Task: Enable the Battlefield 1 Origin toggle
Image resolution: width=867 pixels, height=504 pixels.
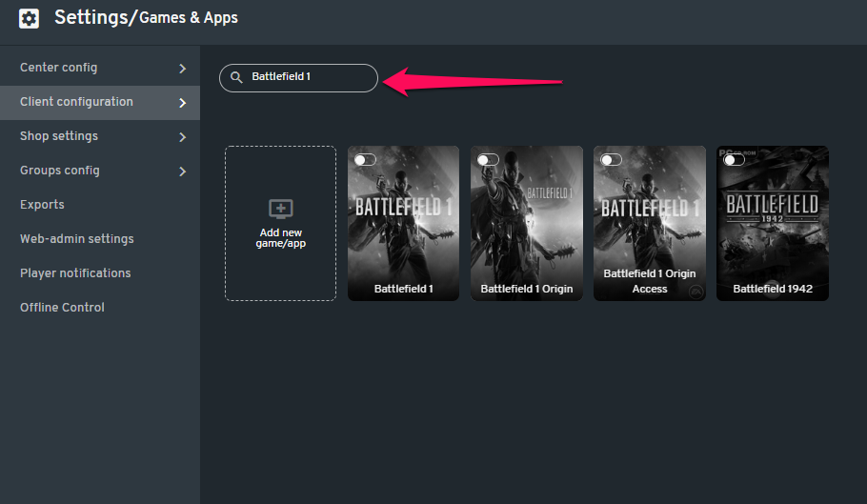Action: pos(488,160)
